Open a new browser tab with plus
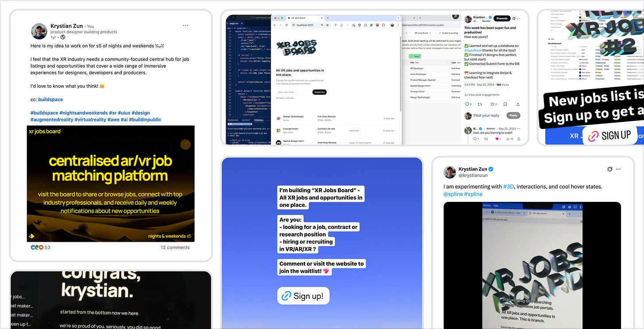Image resolution: width=644 pixels, height=329 pixels. (x=327, y=18)
